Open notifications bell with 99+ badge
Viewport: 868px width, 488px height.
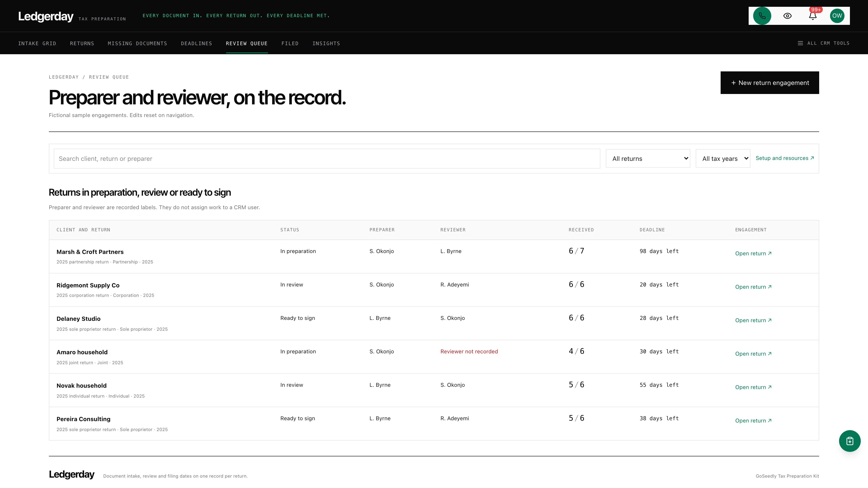[x=813, y=16]
